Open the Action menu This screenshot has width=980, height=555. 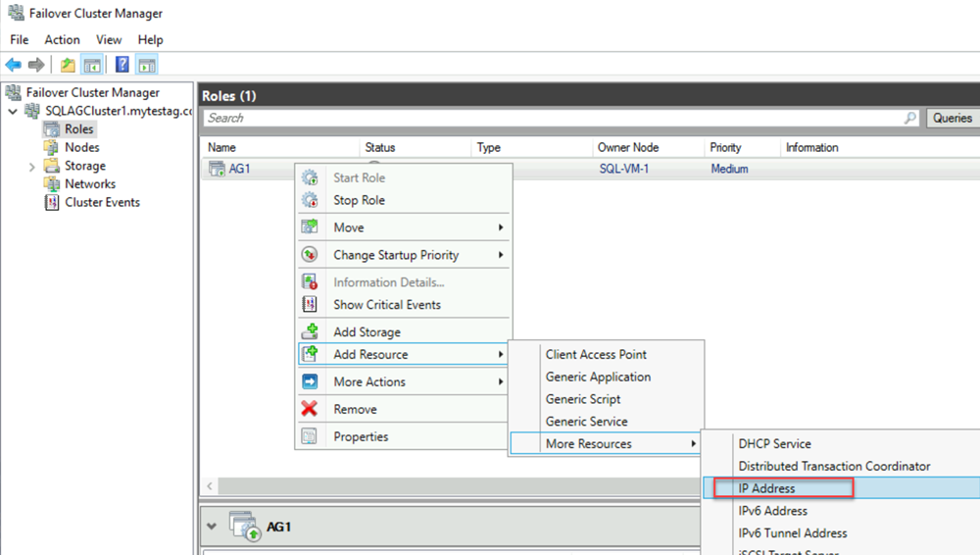tap(62, 40)
